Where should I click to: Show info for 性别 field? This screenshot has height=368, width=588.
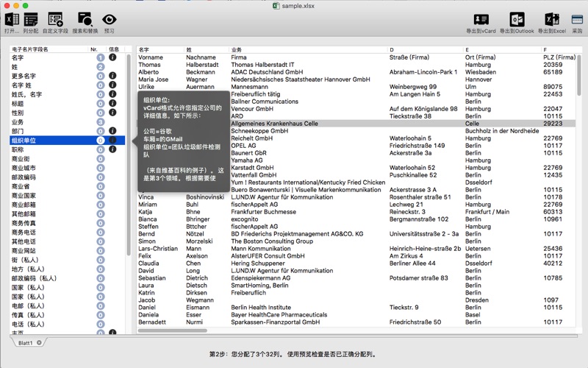112,113
